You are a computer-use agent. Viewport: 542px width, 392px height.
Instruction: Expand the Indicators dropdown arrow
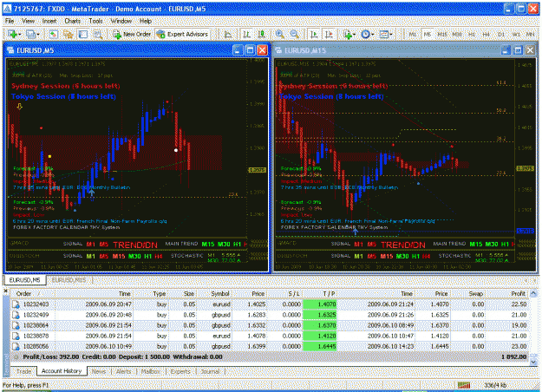tap(355, 35)
